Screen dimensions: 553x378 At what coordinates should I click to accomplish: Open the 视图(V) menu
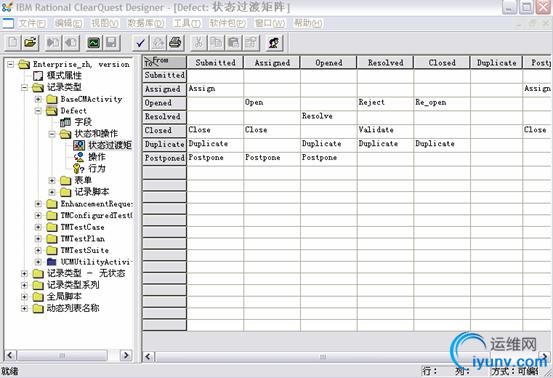click(104, 23)
